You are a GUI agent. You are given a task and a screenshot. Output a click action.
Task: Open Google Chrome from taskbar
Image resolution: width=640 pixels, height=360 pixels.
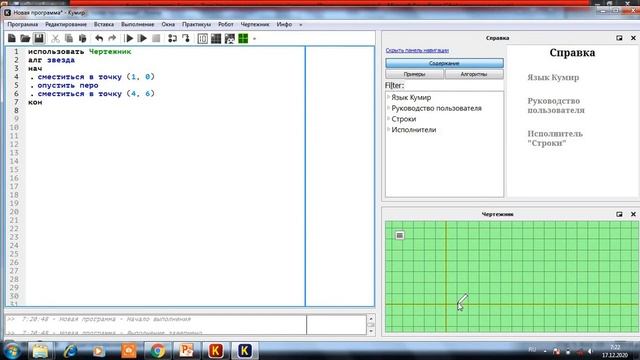coord(158,351)
